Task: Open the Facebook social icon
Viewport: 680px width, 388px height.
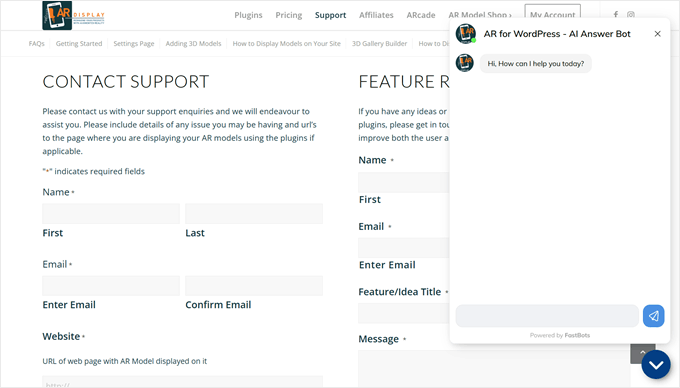Action: [x=616, y=15]
